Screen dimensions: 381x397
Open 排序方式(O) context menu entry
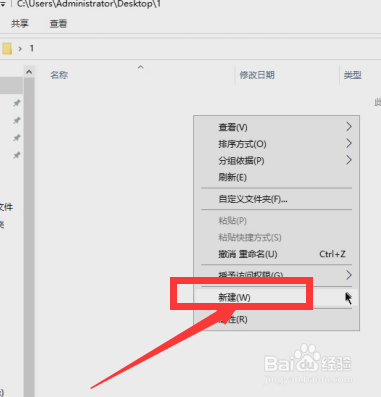[x=277, y=144]
